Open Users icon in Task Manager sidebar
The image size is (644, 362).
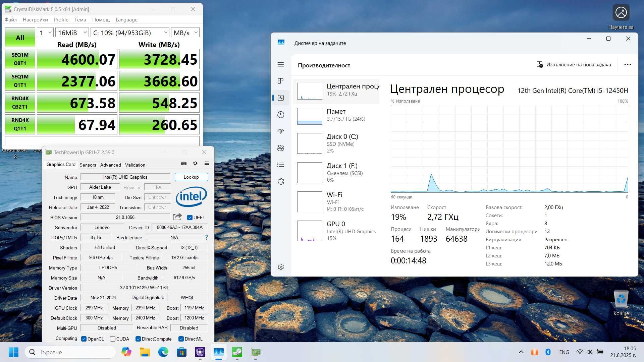click(281, 148)
